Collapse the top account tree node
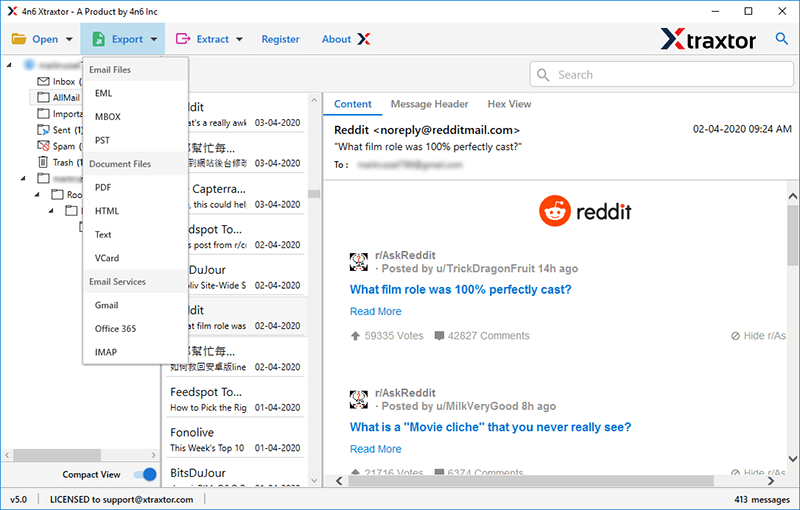Viewport: 800px width, 510px height. tap(9, 65)
